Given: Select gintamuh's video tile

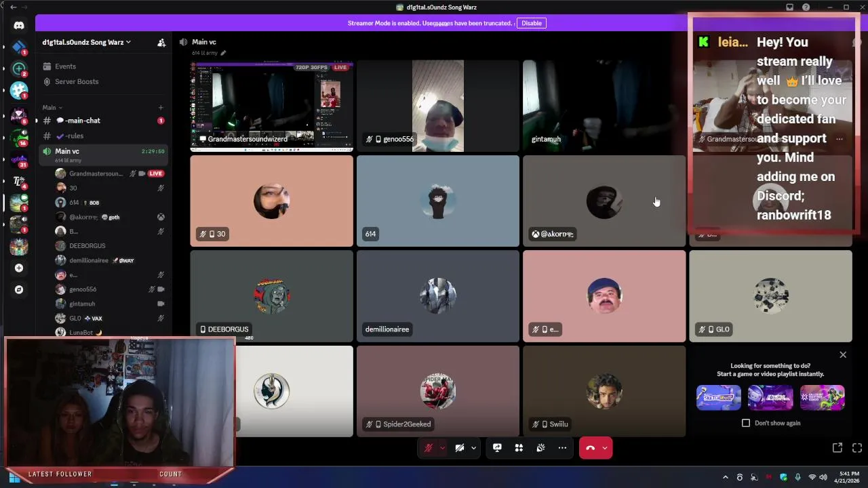Looking at the screenshot, I should (x=604, y=106).
